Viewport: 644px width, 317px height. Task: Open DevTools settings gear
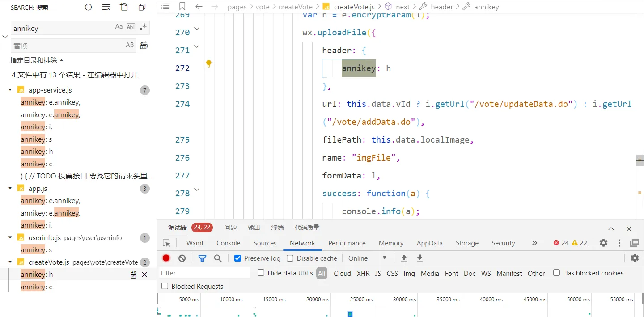click(603, 243)
